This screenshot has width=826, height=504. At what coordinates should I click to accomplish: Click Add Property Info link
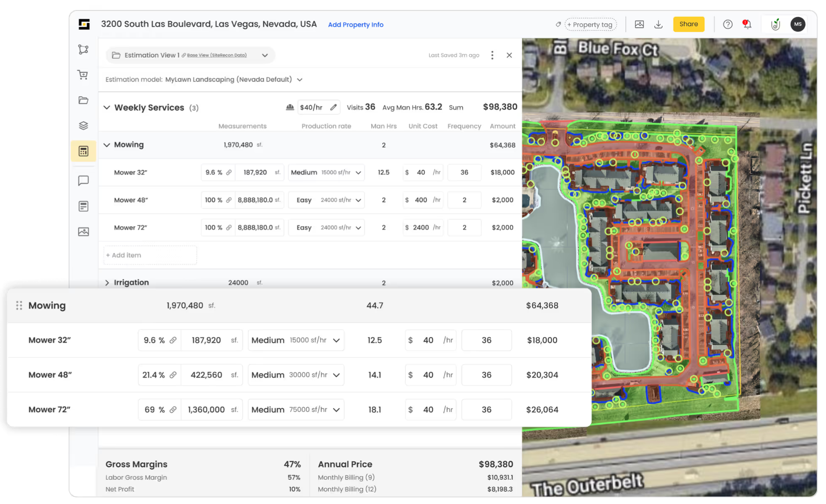point(355,25)
